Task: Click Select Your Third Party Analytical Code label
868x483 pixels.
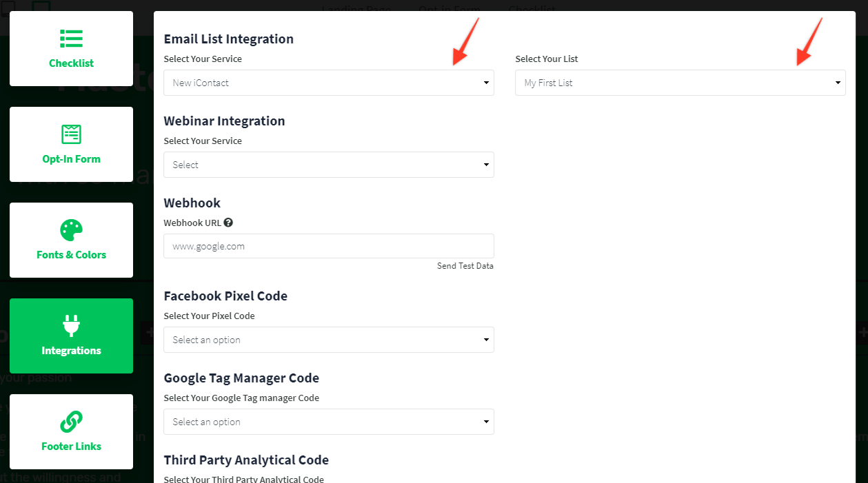Action: click(244, 480)
